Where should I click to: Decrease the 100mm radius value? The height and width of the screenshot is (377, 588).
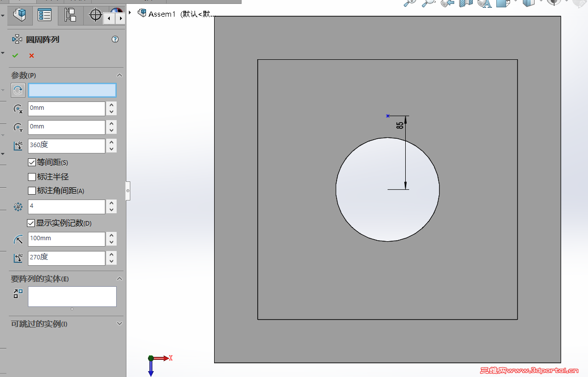pyautogui.click(x=112, y=243)
